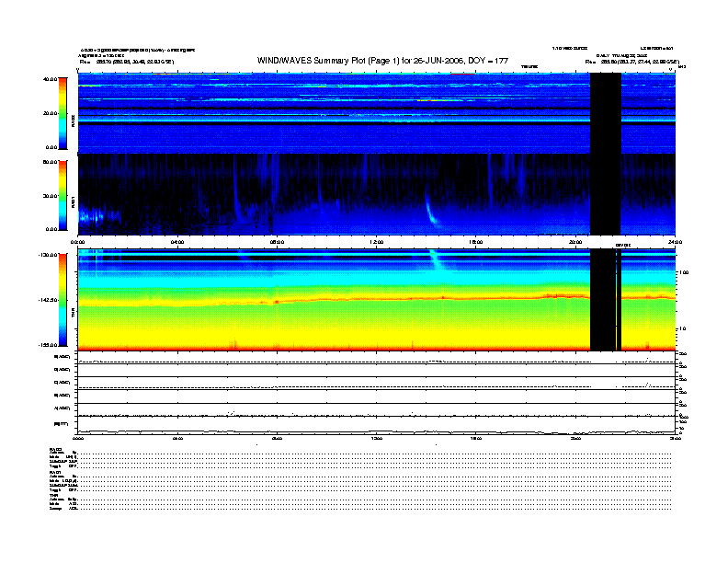Click 12:00 label under the RAD1 spectrogram
This screenshot has height=563, width=728.
[x=377, y=242]
